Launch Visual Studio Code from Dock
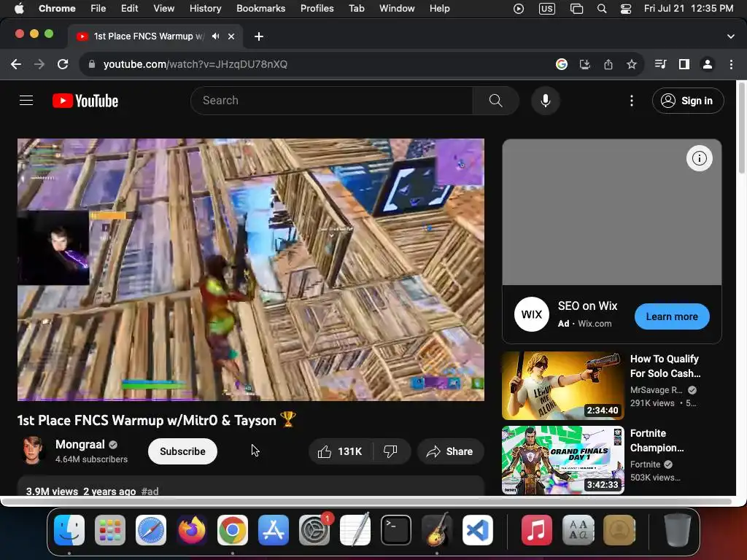Image resolution: width=747 pixels, height=560 pixels. [478, 530]
